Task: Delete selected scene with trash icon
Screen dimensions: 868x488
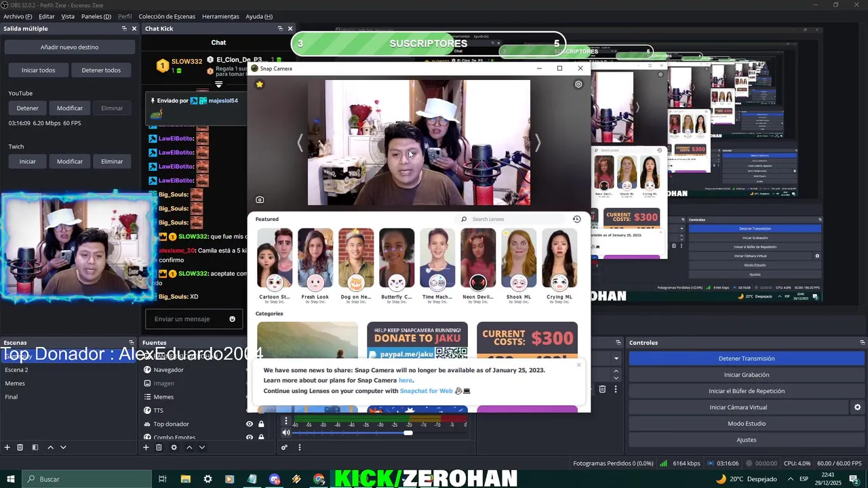Action: (x=20, y=447)
